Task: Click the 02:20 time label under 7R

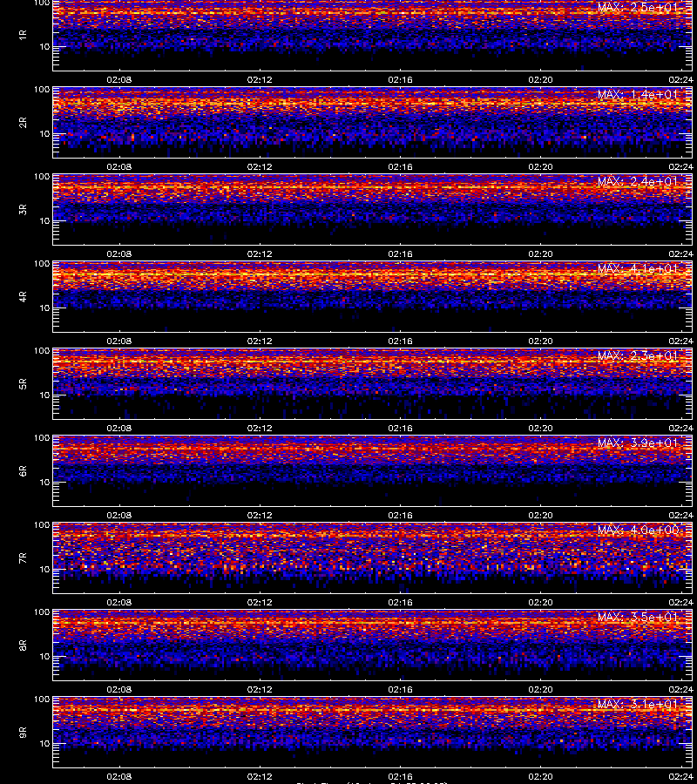Action: click(540, 602)
